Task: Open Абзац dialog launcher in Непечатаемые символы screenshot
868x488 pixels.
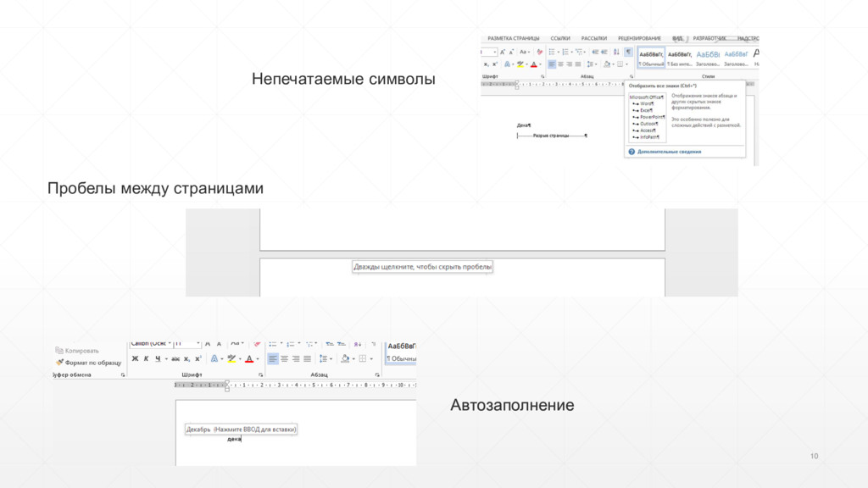Action: point(632,76)
